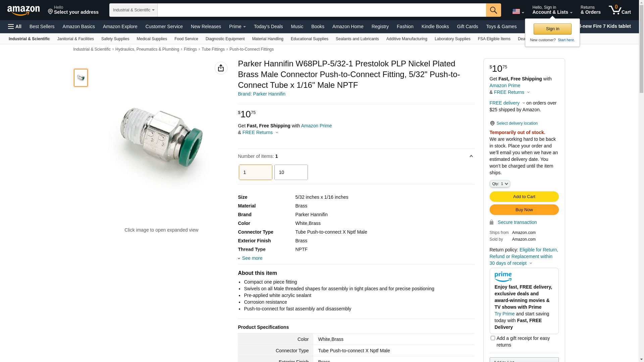Open Today's Deals in navigation bar
The width and height of the screenshot is (644, 362).
268,26
